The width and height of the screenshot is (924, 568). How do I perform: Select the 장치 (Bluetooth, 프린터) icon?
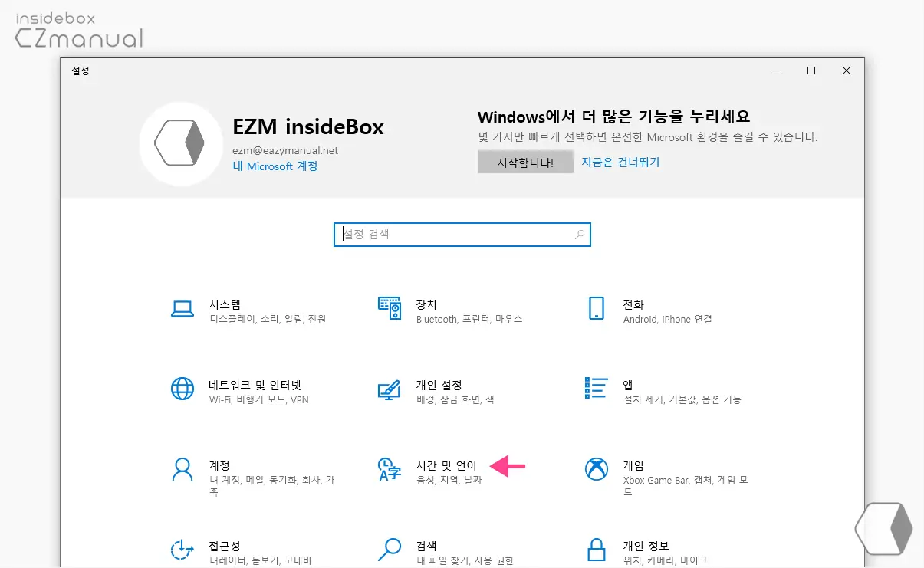389,307
